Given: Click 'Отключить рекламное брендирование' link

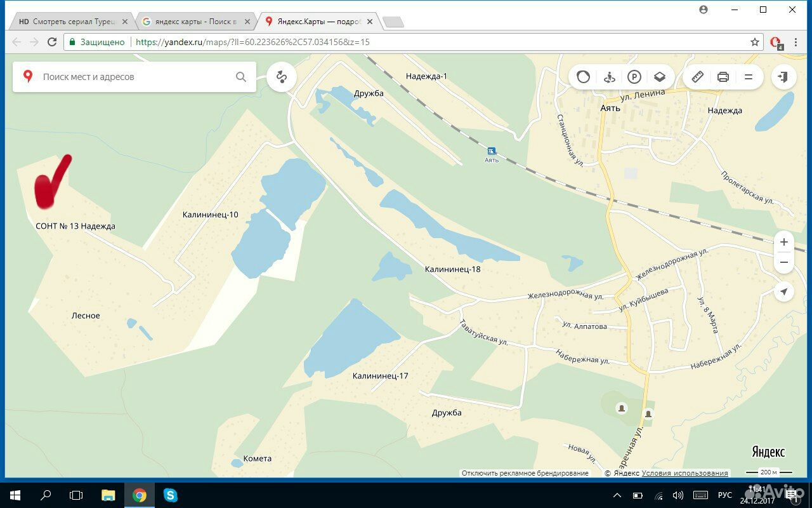Looking at the screenshot, I should click(x=525, y=473).
